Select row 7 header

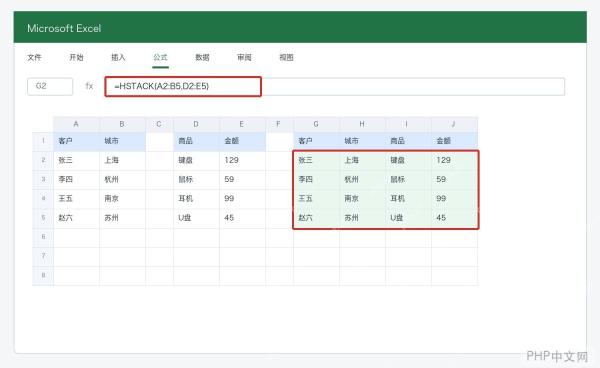point(43,256)
